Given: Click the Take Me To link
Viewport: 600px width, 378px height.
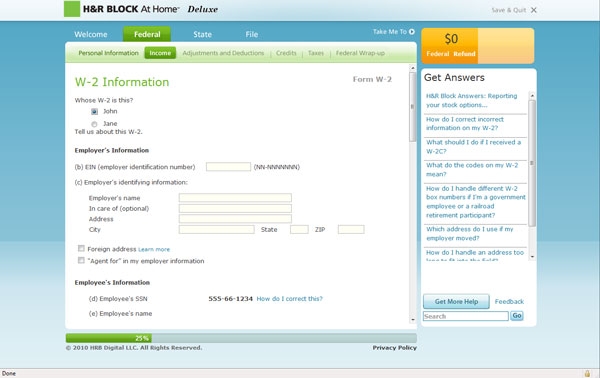Looking at the screenshot, I should coord(390,32).
